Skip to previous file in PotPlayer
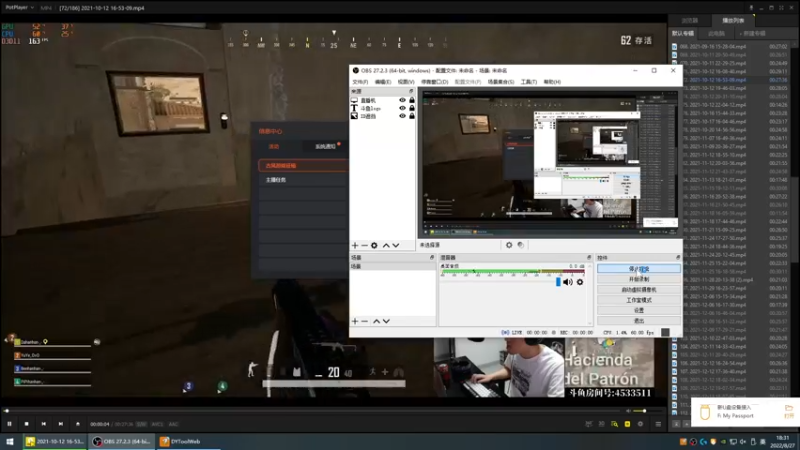The width and height of the screenshot is (800, 450). (x=44, y=424)
